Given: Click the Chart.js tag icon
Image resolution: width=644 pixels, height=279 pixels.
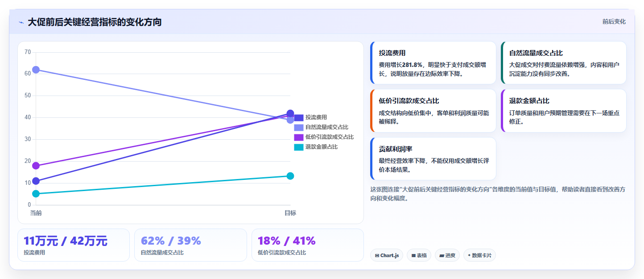Looking at the screenshot, I should (x=377, y=256).
